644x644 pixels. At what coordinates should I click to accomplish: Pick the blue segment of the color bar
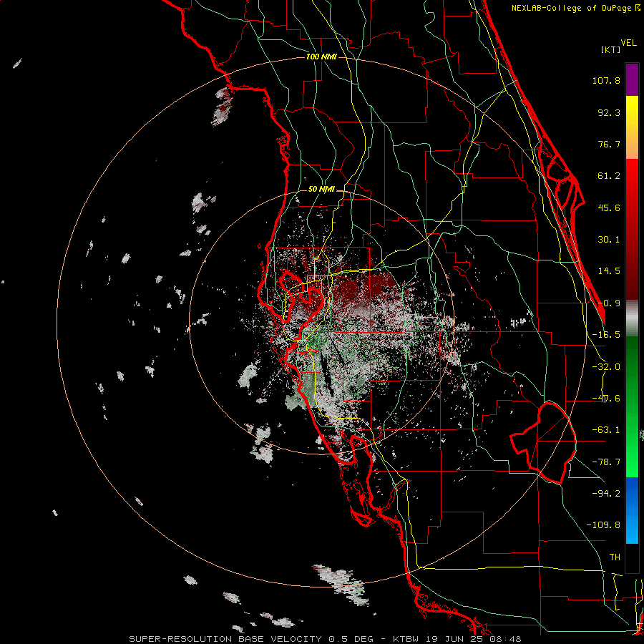(x=632, y=510)
